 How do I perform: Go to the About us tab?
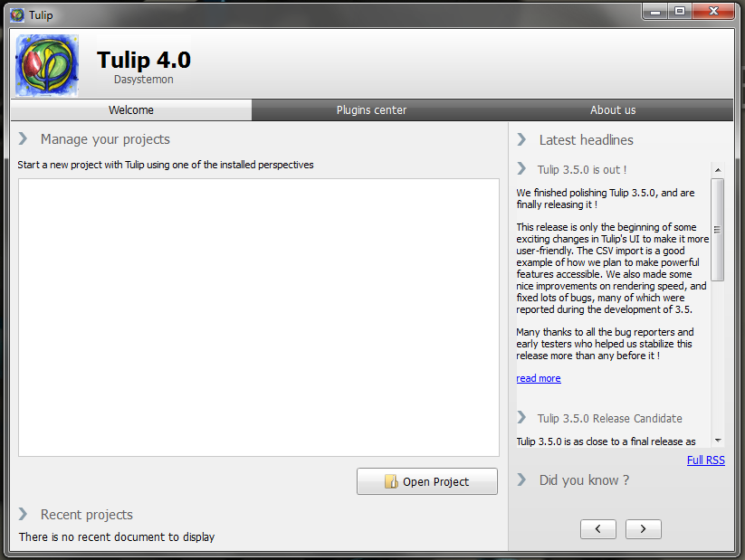pyautogui.click(x=613, y=109)
